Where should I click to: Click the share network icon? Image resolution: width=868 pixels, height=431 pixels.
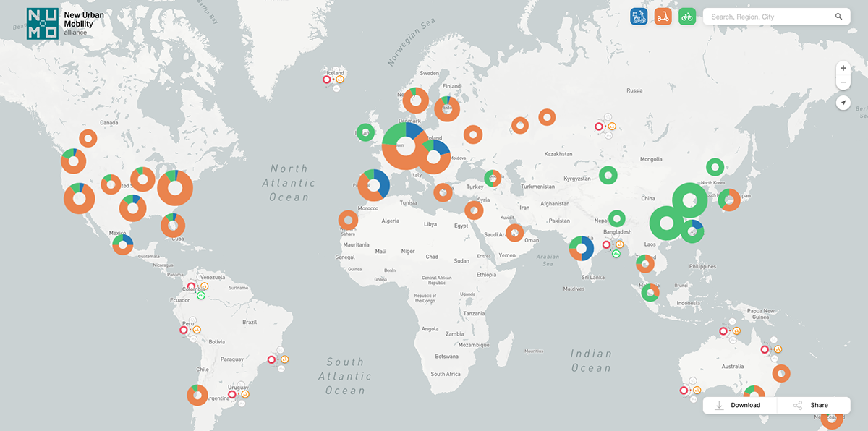tap(796, 405)
